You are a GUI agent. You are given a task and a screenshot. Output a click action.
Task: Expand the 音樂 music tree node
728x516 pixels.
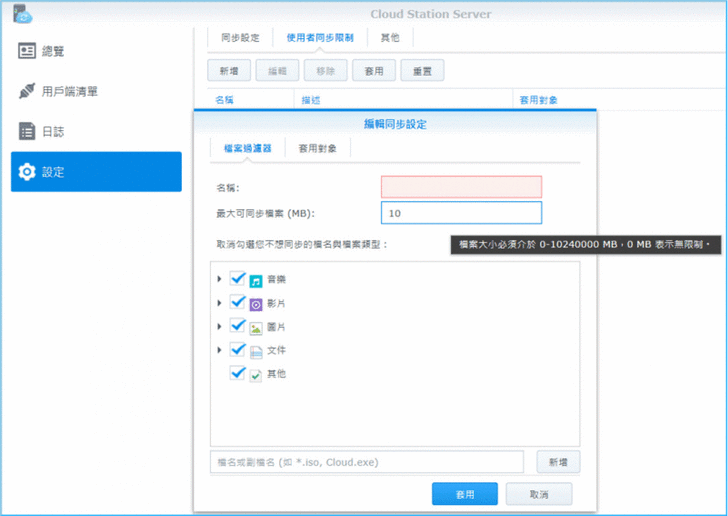[x=219, y=280]
